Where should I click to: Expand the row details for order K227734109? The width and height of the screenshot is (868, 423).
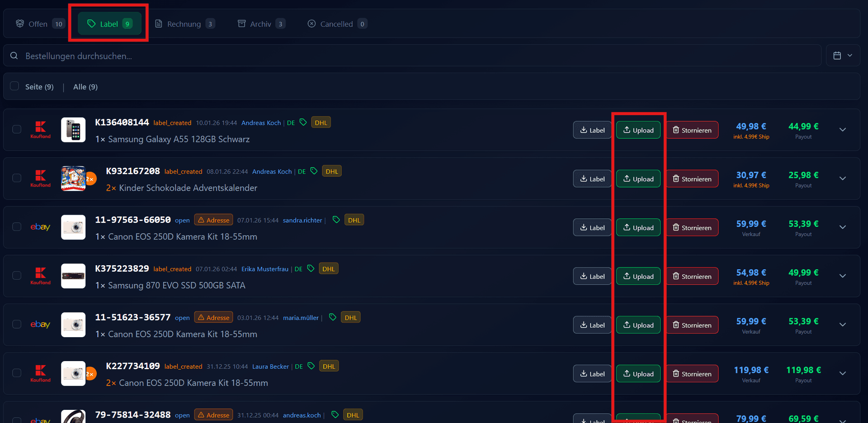click(843, 373)
